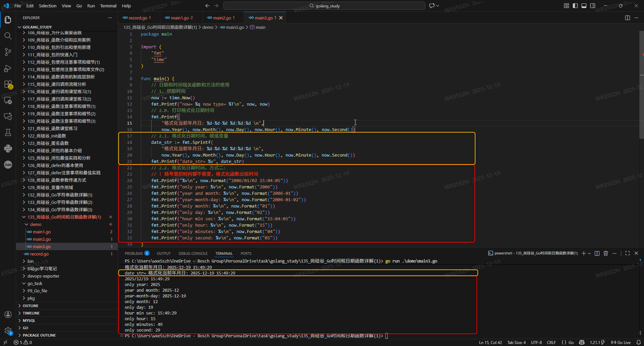Toggle the bottom panel visibility
The height and width of the screenshot is (346, 644).
pos(584,6)
